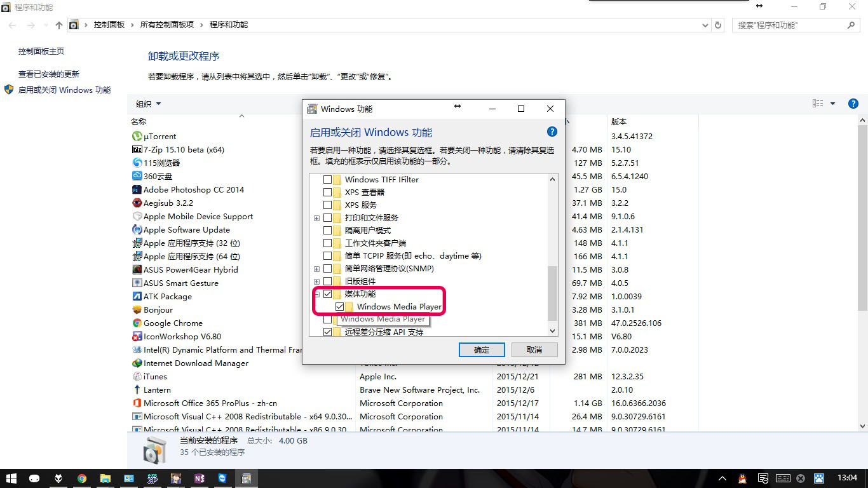Image resolution: width=868 pixels, height=488 pixels.
Task: Open 查看已安装的更新 link
Action: point(49,74)
